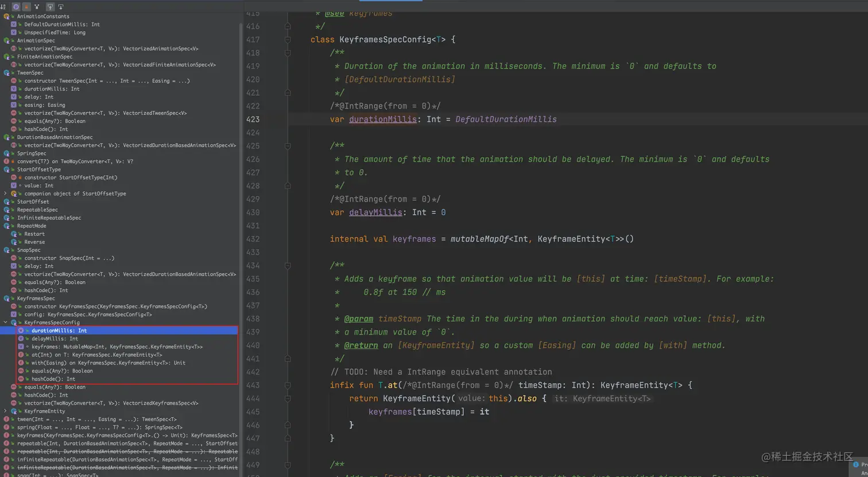This screenshot has height=477, width=868.
Task: Click the SnapSpec class icon
Action: click(7, 250)
